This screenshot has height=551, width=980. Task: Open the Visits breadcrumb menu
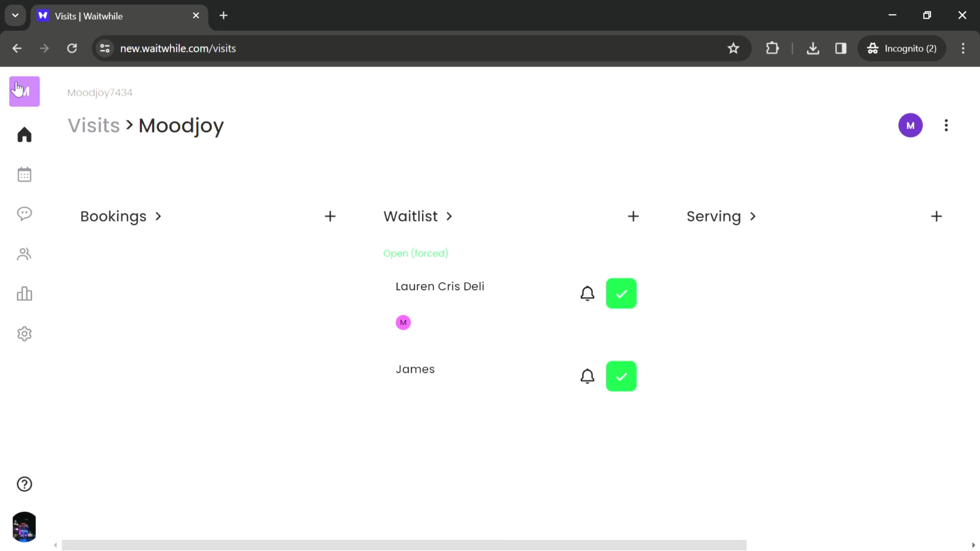click(x=94, y=125)
